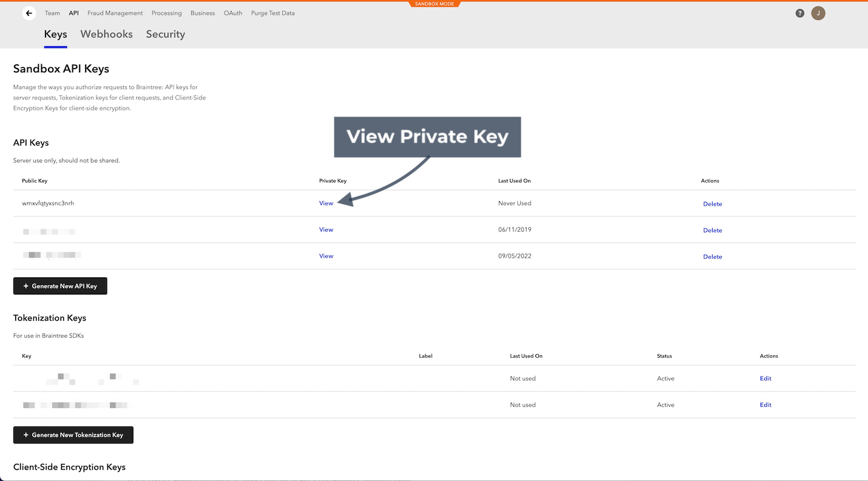Click Generate New Tokenization Key button

point(73,435)
